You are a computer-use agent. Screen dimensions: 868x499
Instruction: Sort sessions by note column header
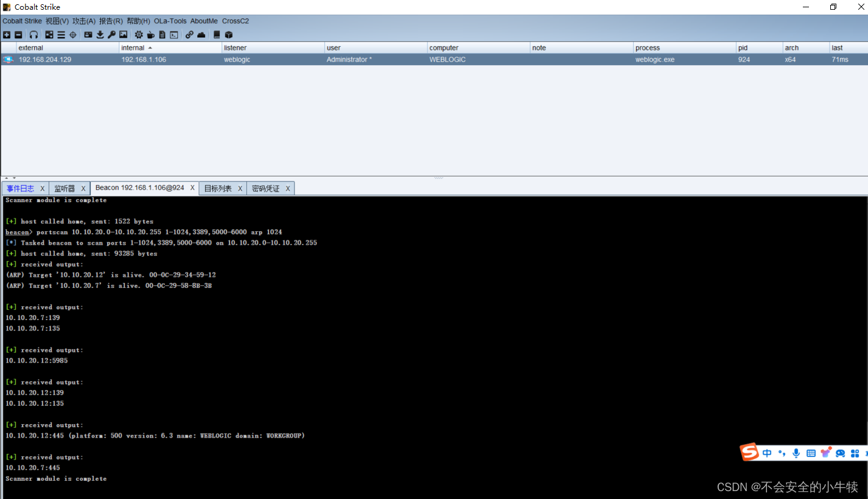tap(582, 47)
